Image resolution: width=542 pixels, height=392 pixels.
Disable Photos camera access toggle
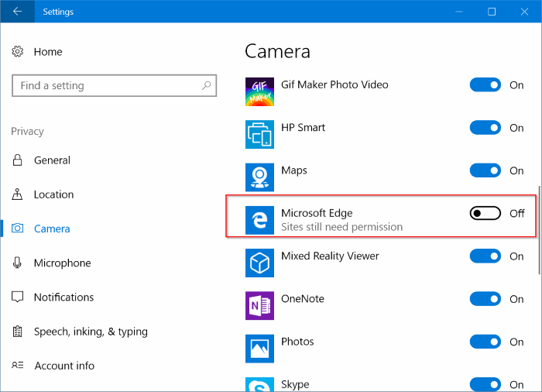[485, 342]
